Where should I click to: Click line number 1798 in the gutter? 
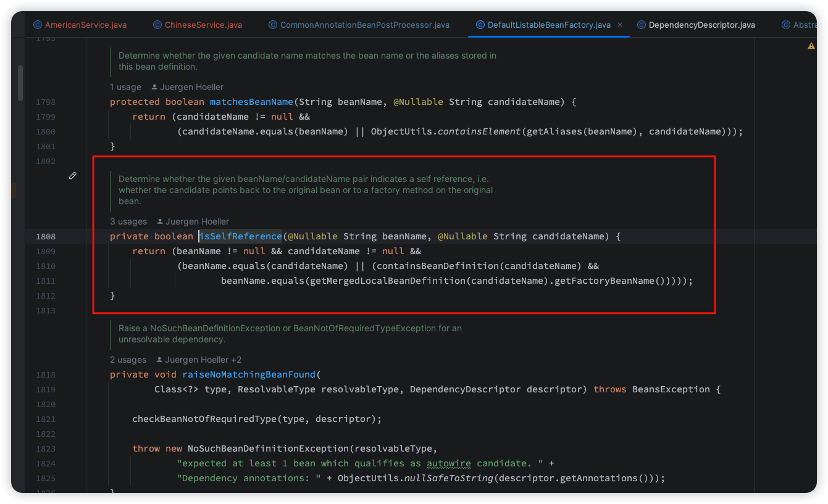pyautogui.click(x=46, y=102)
